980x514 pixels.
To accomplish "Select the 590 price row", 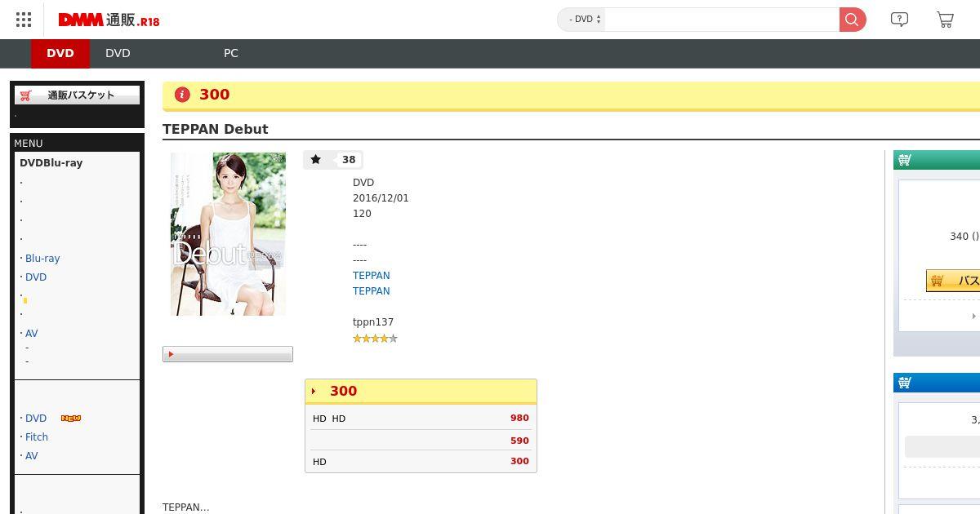I will pyautogui.click(x=421, y=441).
